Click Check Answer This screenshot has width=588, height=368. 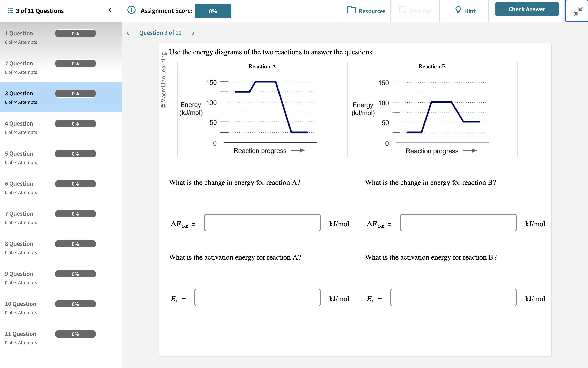tap(527, 9)
